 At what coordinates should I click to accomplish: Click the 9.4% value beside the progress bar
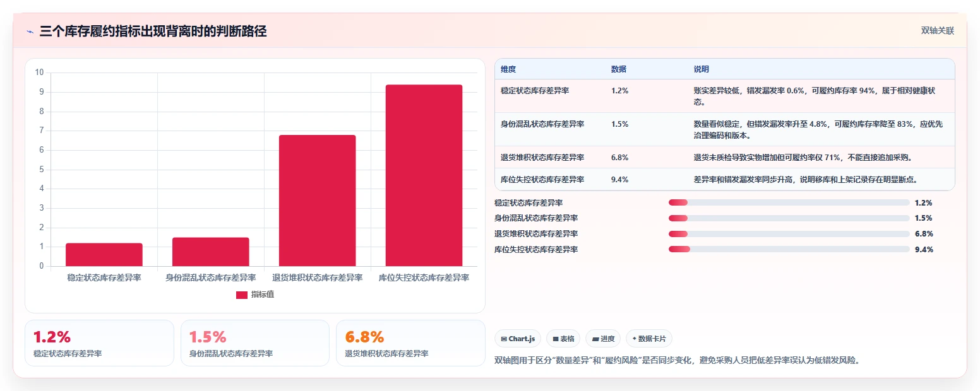923,250
